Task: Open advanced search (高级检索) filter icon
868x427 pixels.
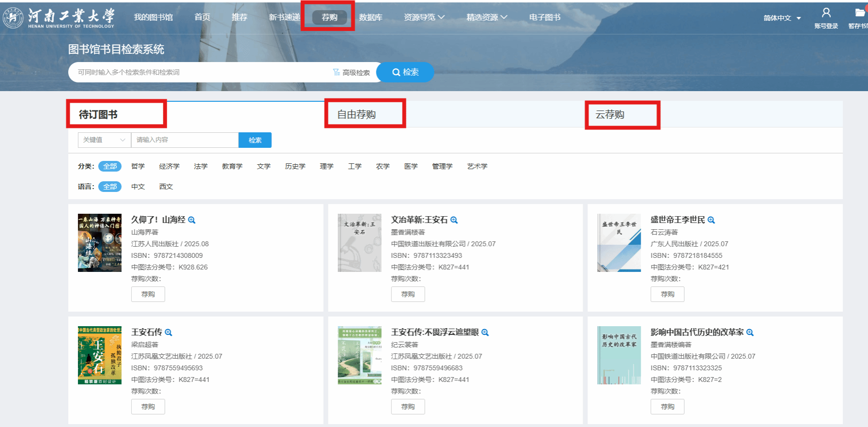Action: 337,72
